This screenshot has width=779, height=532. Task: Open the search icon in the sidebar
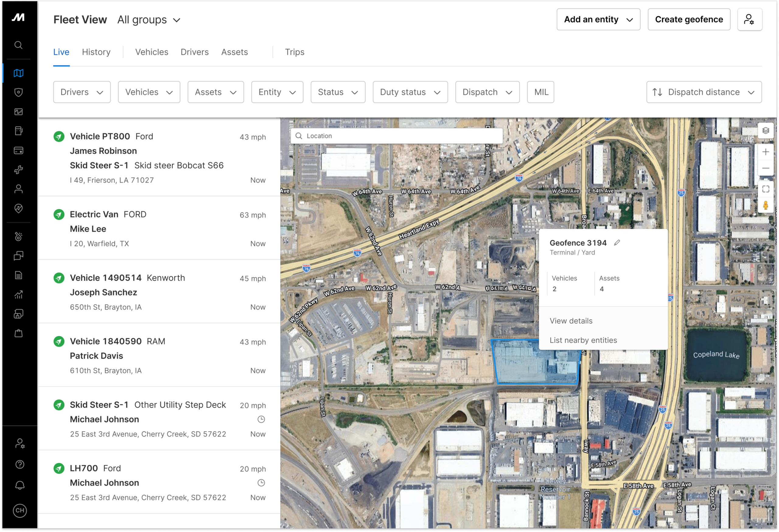[x=19, y=45]
